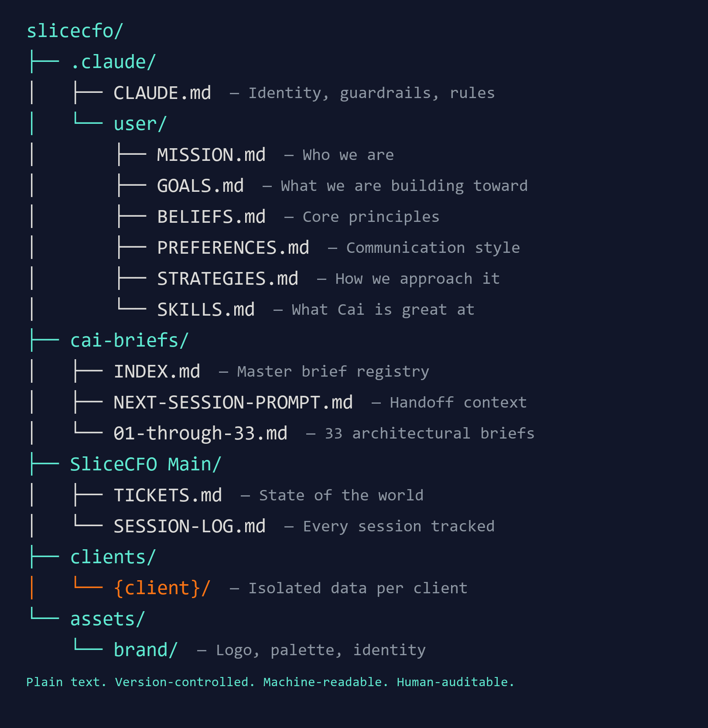Select SESSION-LOG.md file entry
The height and width of the screenshot is (728, 708).
(189, 526)
